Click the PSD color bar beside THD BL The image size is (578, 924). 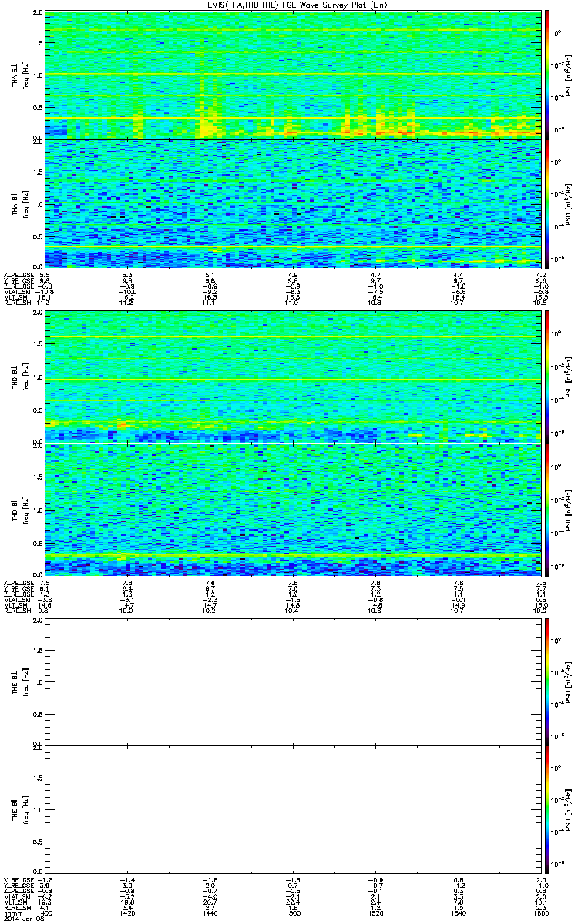[547, 377]
